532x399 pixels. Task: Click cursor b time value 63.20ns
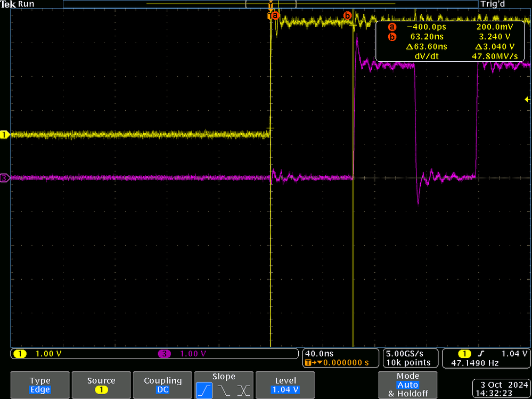[x=428, y=37]
